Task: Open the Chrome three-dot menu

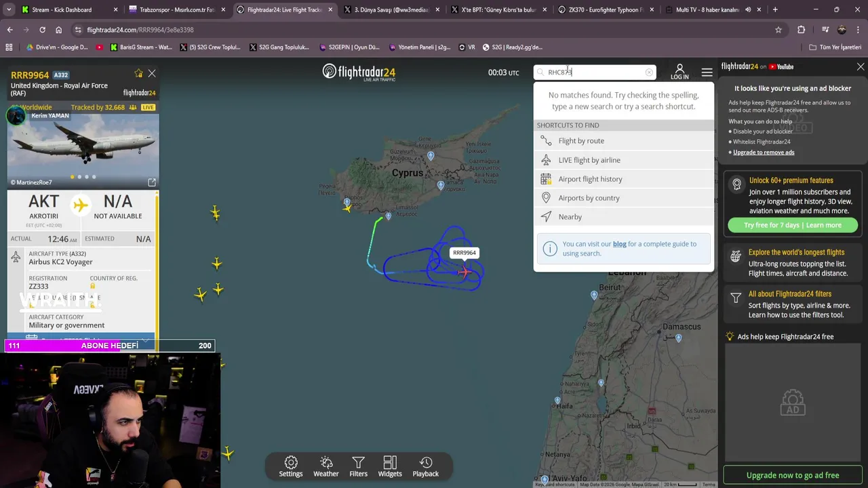Action: point(858,30)
